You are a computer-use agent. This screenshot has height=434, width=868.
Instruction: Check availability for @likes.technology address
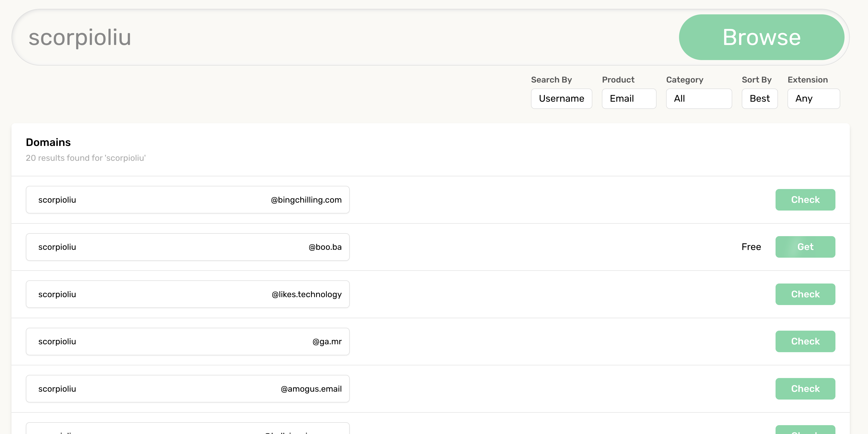click(x=805, y=294)
